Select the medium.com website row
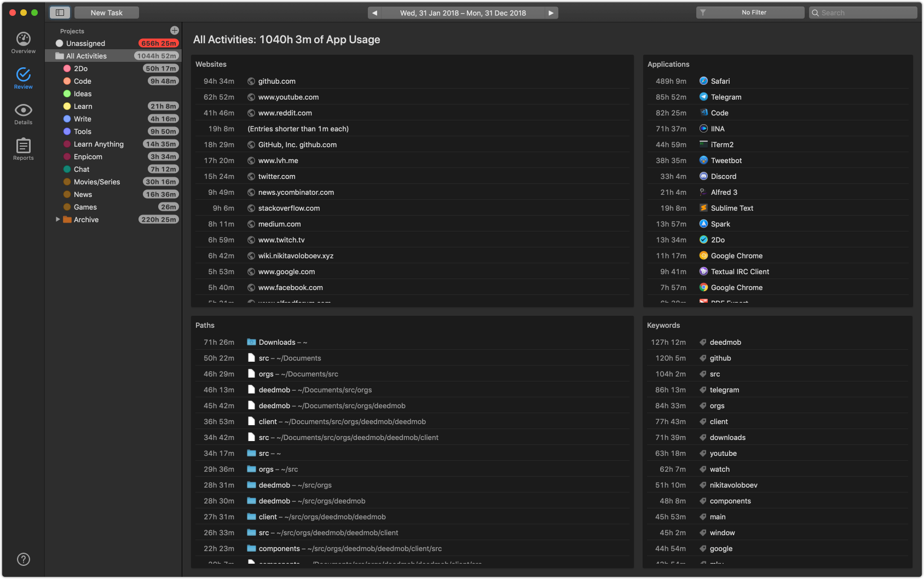Image resolution: width=924 pixels, height=579 pixels. (x=412, y=224)
